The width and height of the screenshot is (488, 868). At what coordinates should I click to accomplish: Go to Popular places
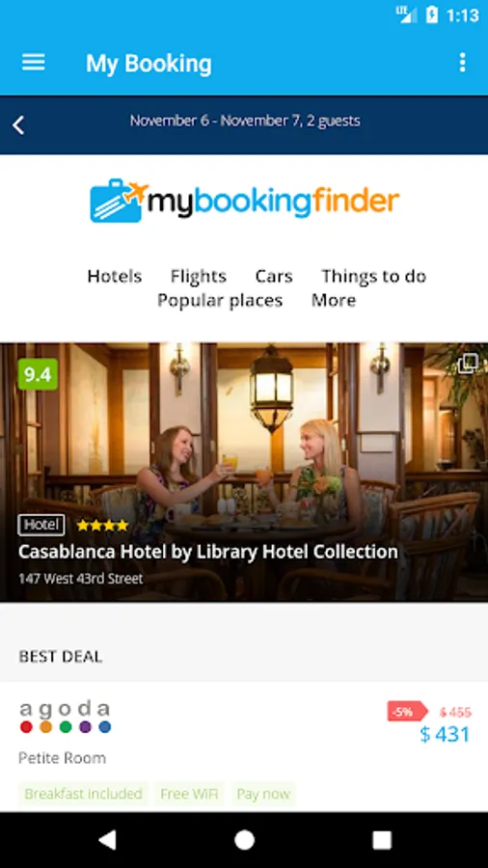pos(220,300)
